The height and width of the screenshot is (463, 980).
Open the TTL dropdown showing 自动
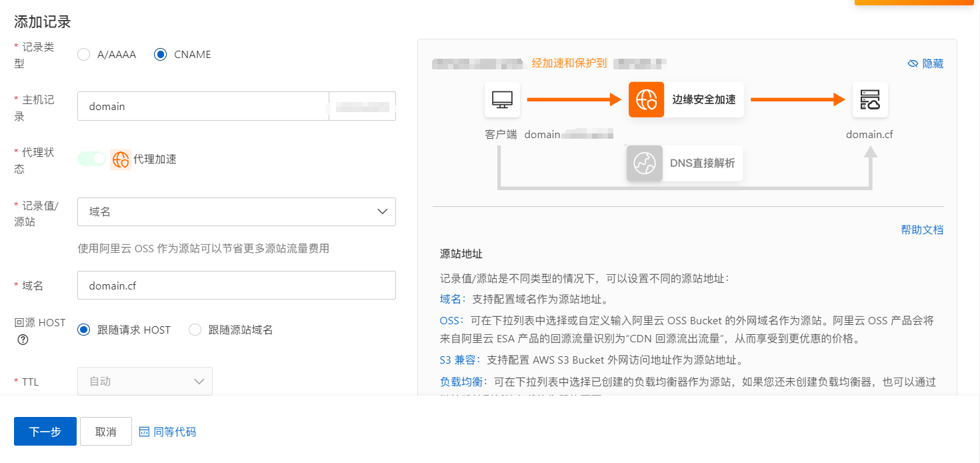pyautogui.click(x=145, y=381)
